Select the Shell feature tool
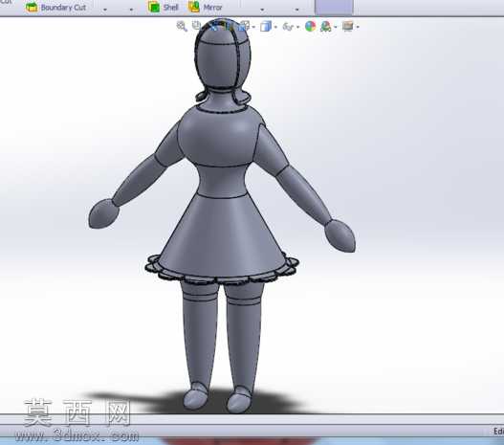The width and height of the screenshot is (504, 445). point(163,7)
